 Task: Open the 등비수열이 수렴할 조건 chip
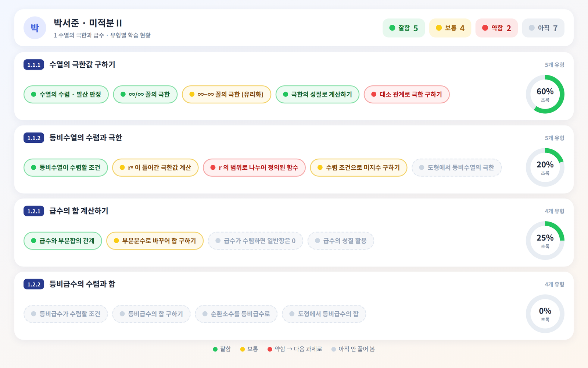[x=66, y=167]
